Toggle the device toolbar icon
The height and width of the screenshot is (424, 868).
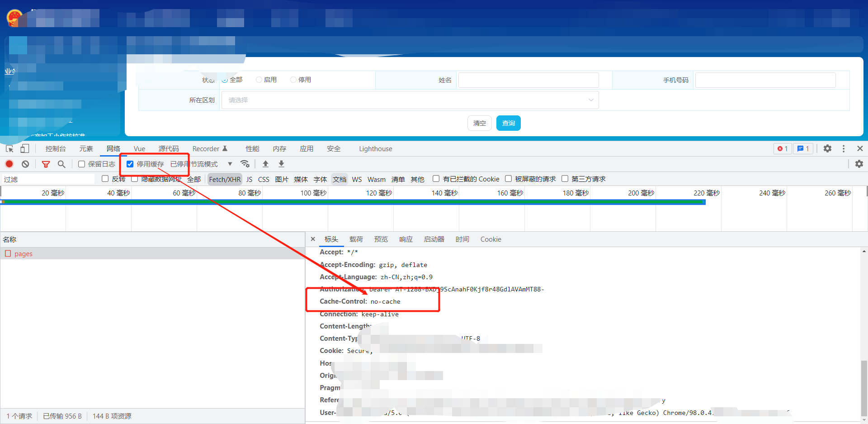coord(25,149)
